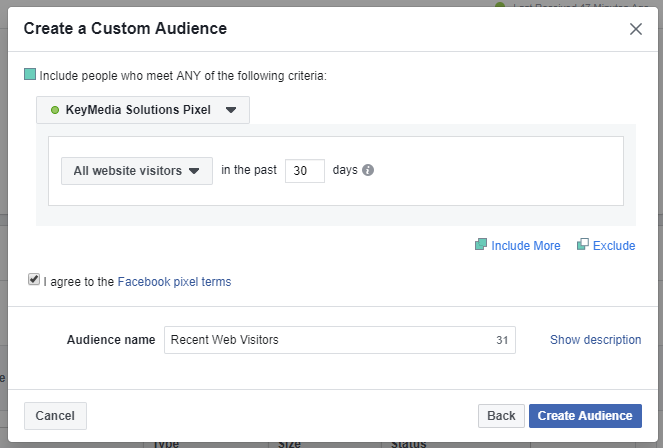Open the Facebook pixel terms link
Image resolution: width=663 pixels, height=448 pixels.
point(174,281)
